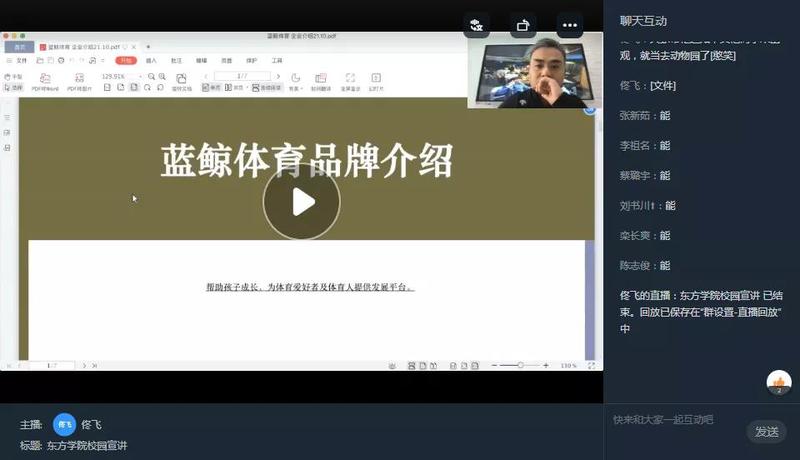Click the fit width page icon
The width and height of the screenshot is (800, 460).
point(120,88)
